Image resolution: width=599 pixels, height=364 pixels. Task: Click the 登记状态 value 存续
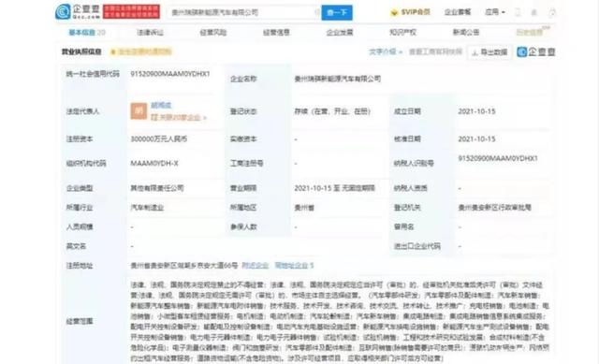pos(332,111)
